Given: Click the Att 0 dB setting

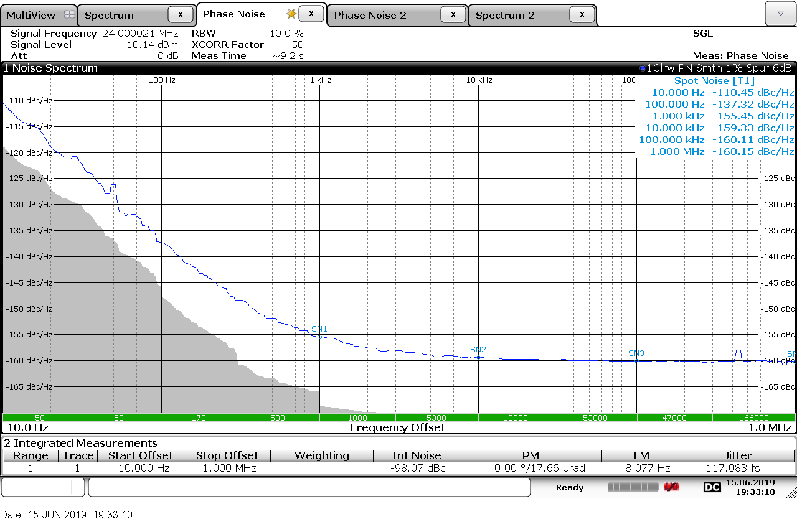Looking at the screenshot, I should [x=94, y=56].
